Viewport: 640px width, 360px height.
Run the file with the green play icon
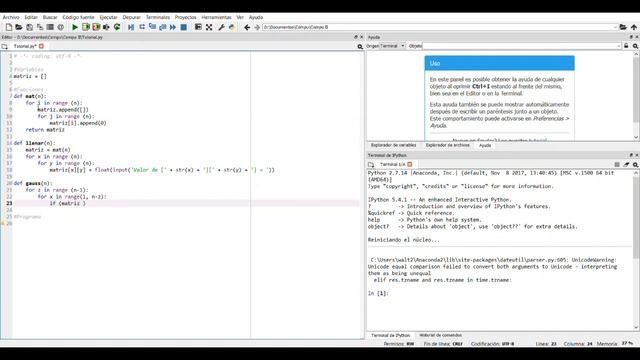[x=75, y=27]
